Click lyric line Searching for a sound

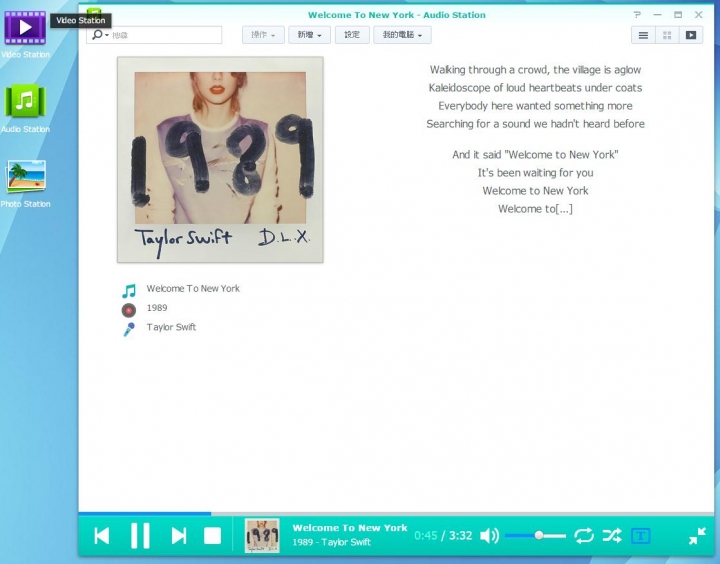click(x=535, y=124)
